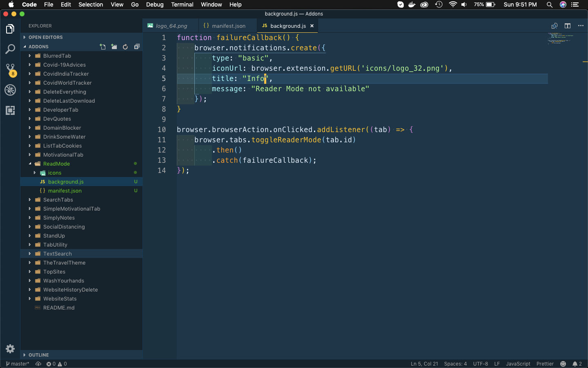This screenshot has width=588, height=368.
Task: Open Notification Center list icon
Action: (x=575, y=4)
